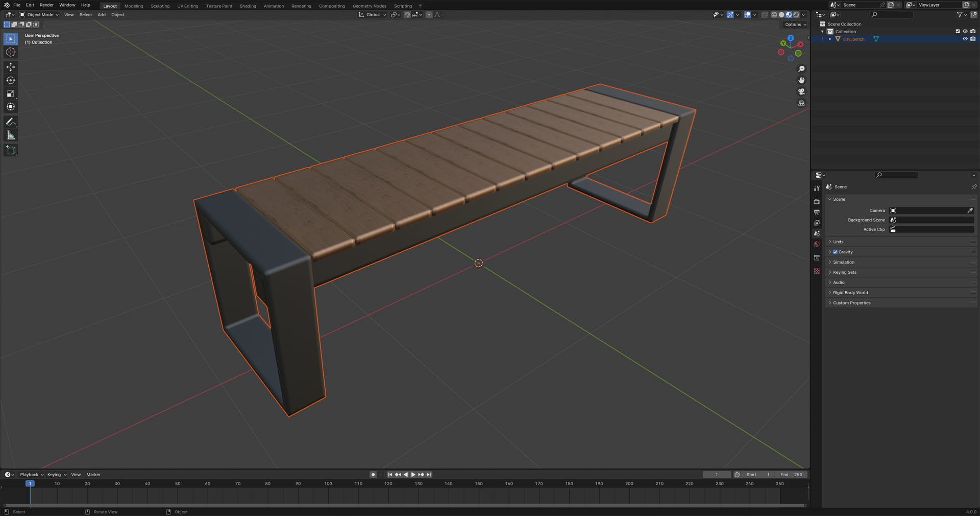Switch to material preview shading
The height and width of the screenshot is (516, 980).
[789, 15]
